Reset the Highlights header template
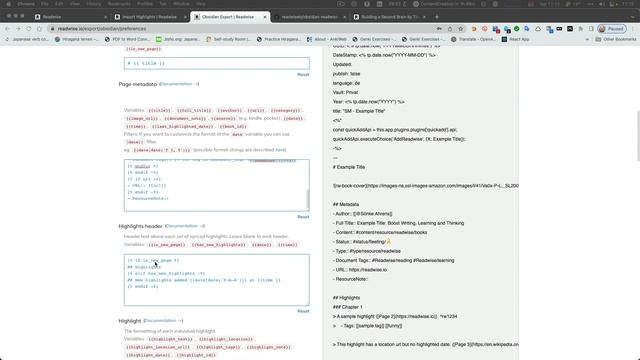The height and width of the screenshot is (360, 640). click(303, 311)
